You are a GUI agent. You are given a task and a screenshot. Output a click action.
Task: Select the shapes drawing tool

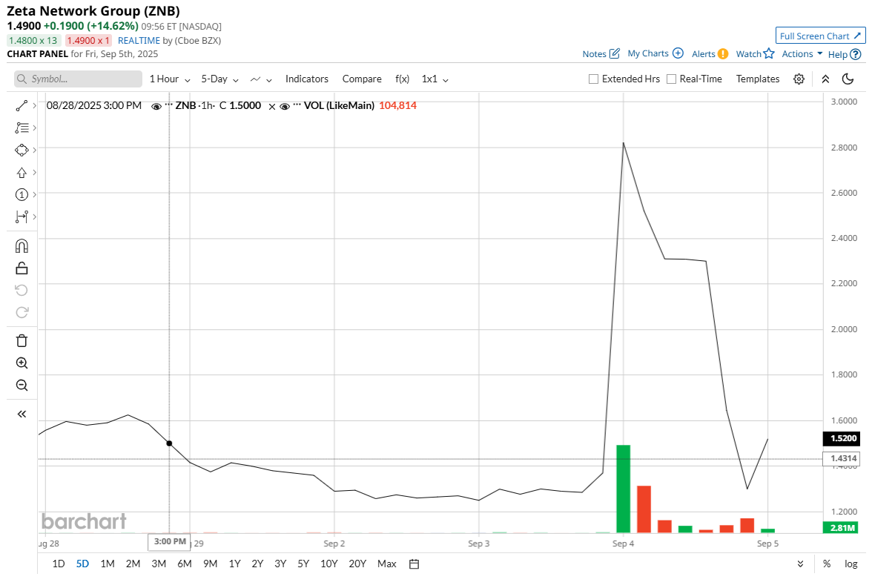click(x=22, y=150)
